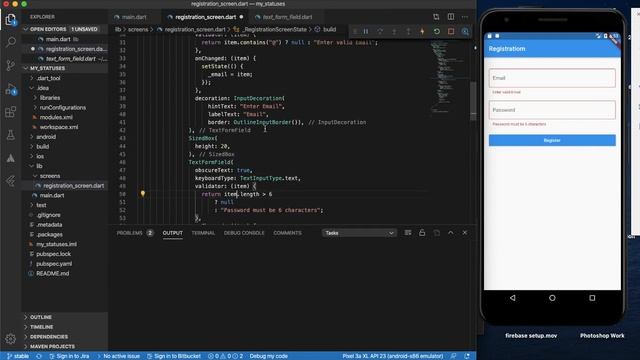Click Sign in to Bitbucket status item
This screenshot has width=640, height=360.
click(x=173, y=356)
